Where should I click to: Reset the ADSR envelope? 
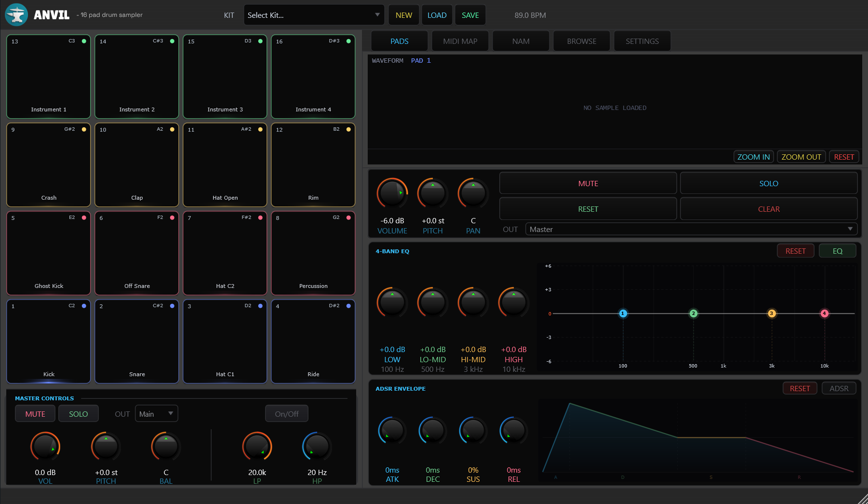pos(800,388)
